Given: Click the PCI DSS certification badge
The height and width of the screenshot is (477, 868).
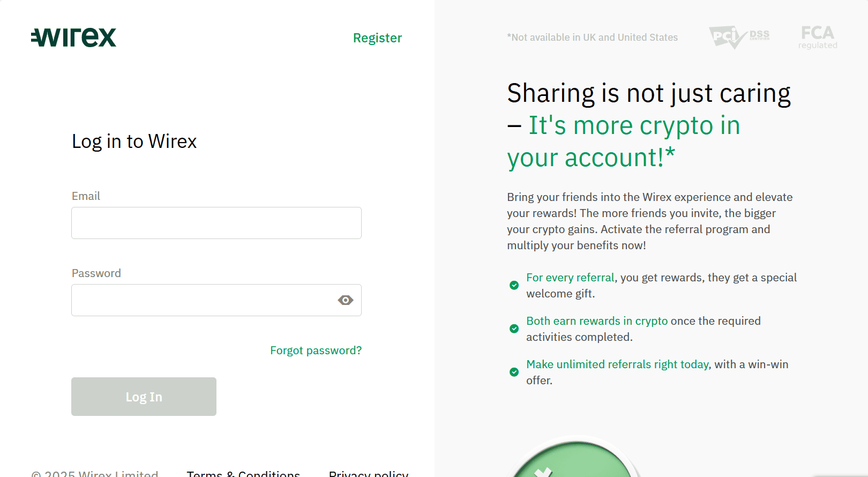Looking at the screenshot, I should pos(739,37).
